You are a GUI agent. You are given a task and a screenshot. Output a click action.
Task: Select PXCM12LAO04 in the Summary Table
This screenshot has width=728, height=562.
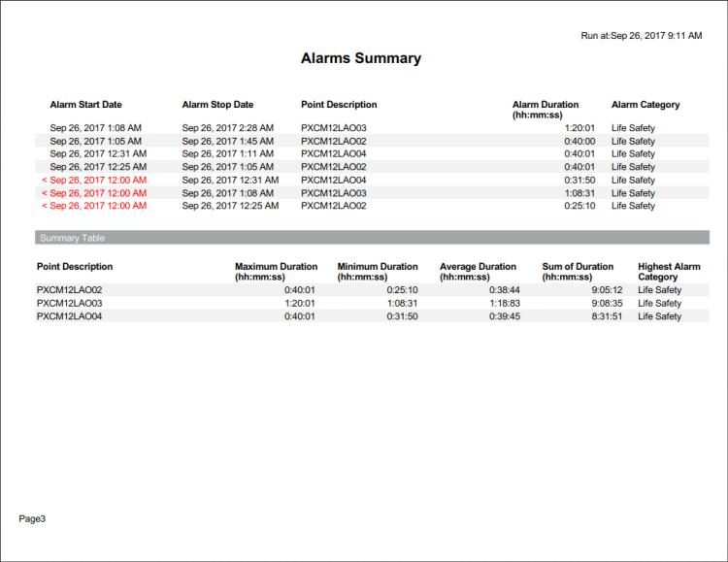69,316
